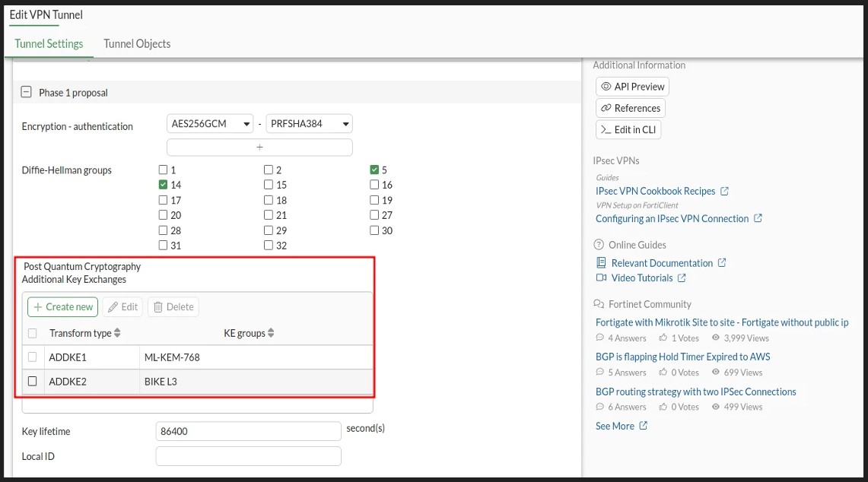This screenshot has width=868, height=482.
Task: Sort by Transform type column arrows
Action: tap(117, 333)
